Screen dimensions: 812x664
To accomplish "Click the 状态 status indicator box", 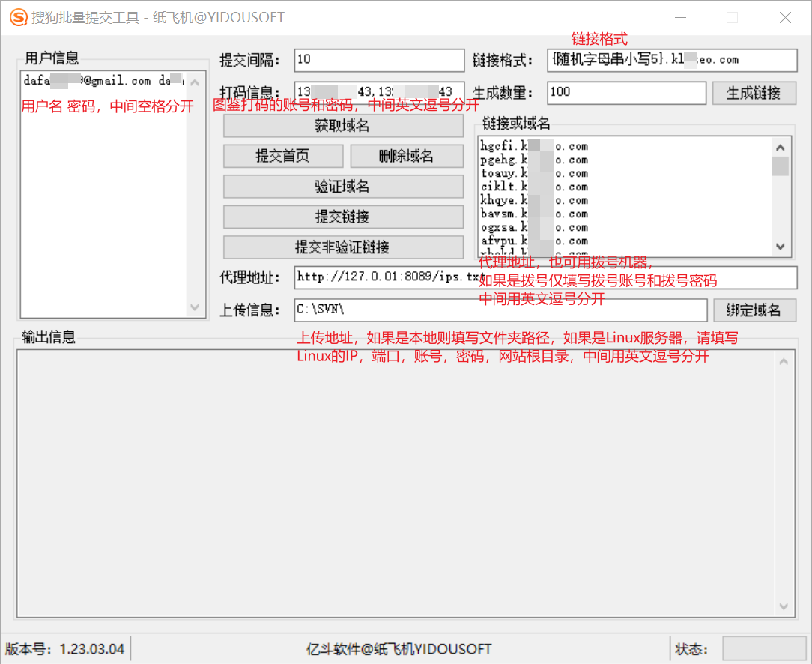I will coord(764,648).
